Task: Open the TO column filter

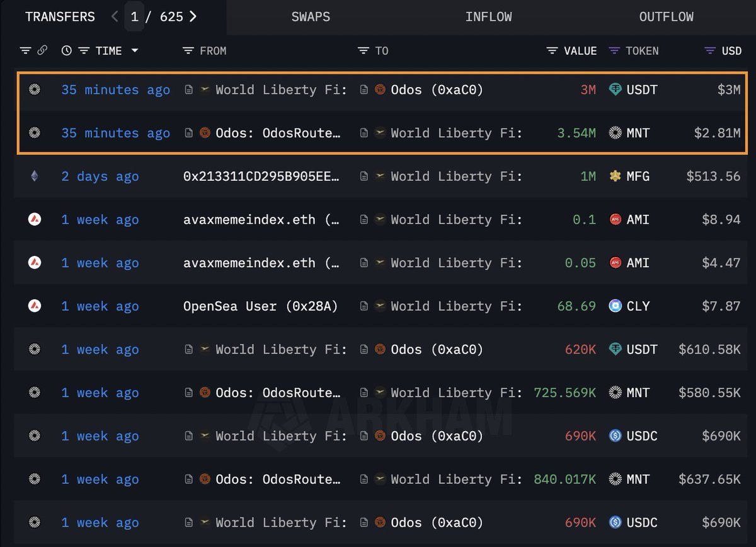Action: (363, 50)
